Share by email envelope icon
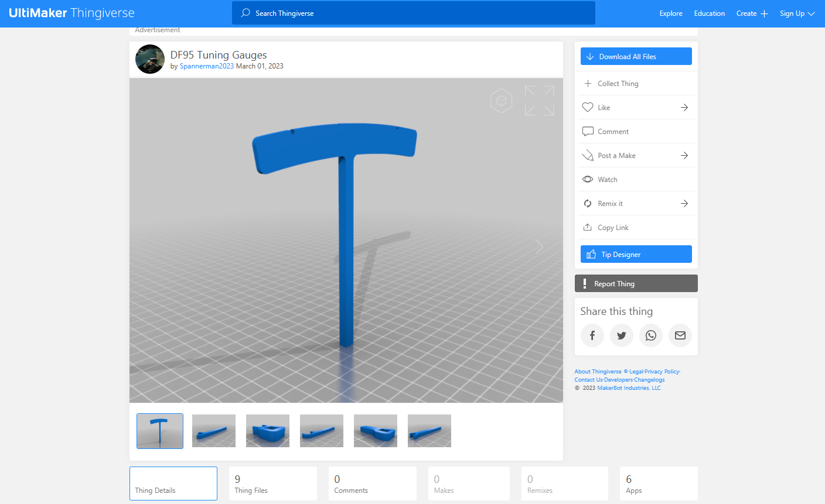Image resolution: width=825 pixels, height=504 pixels. click(x=680, y=335)
